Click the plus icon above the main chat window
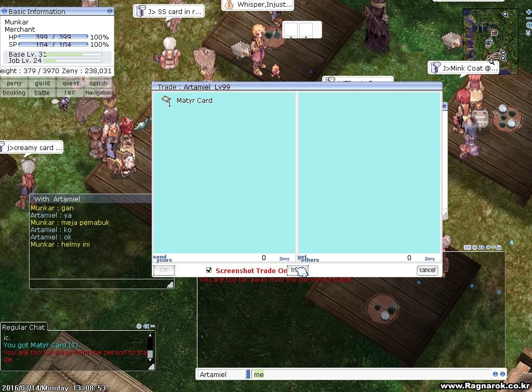 tap(488, 248)
